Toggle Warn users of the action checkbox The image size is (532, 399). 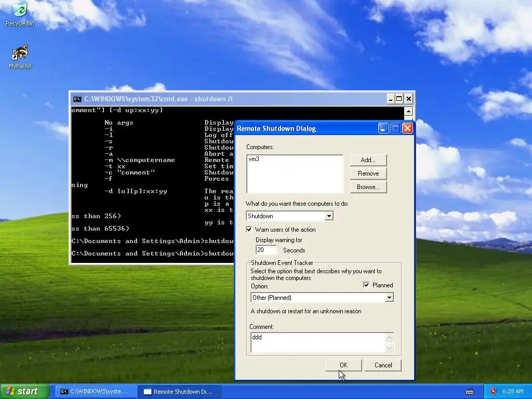249,229
